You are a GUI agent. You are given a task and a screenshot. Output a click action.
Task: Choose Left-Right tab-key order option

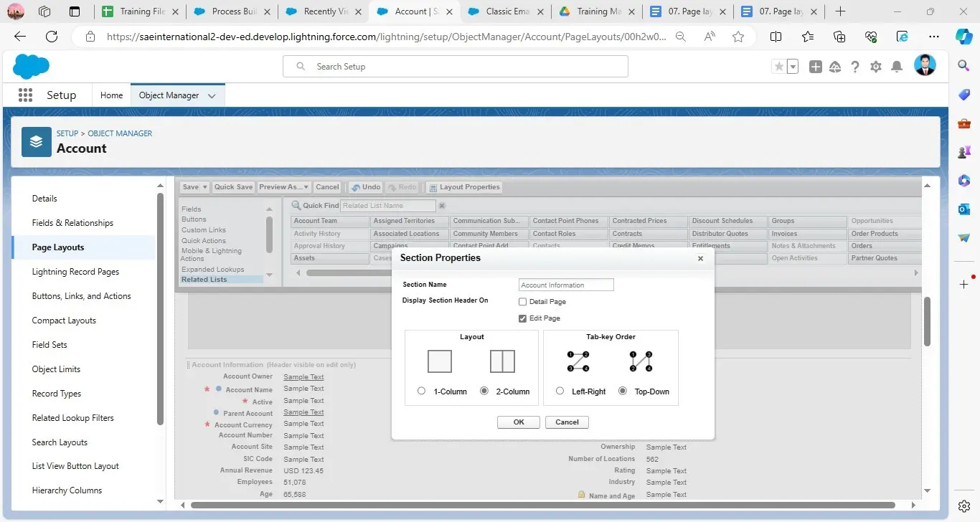point(560,391)
